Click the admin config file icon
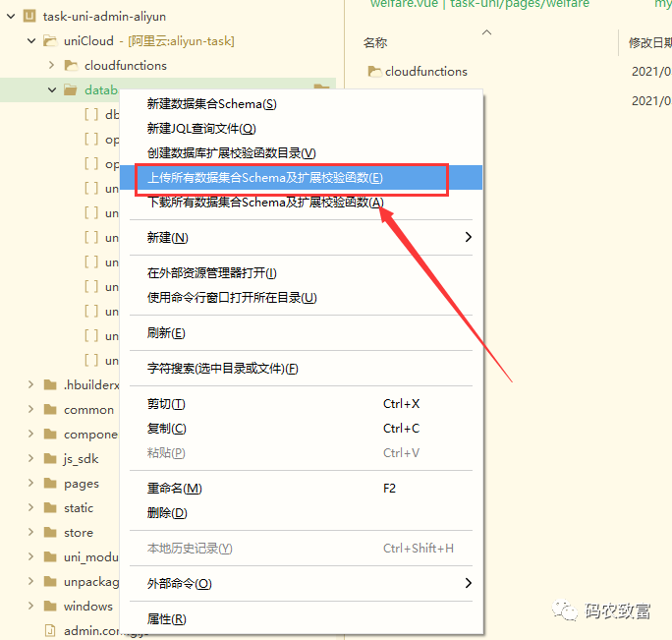 (x=49, y=630)
